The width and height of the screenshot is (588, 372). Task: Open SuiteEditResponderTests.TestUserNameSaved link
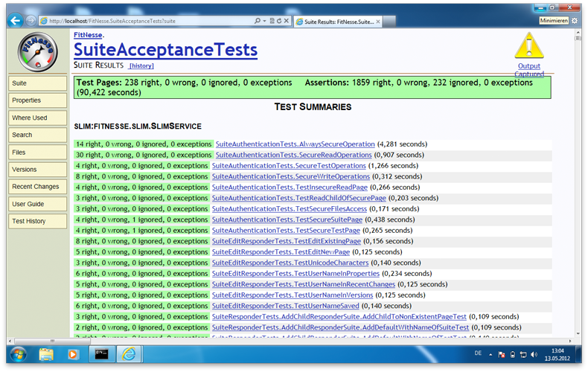click(285, 306)
